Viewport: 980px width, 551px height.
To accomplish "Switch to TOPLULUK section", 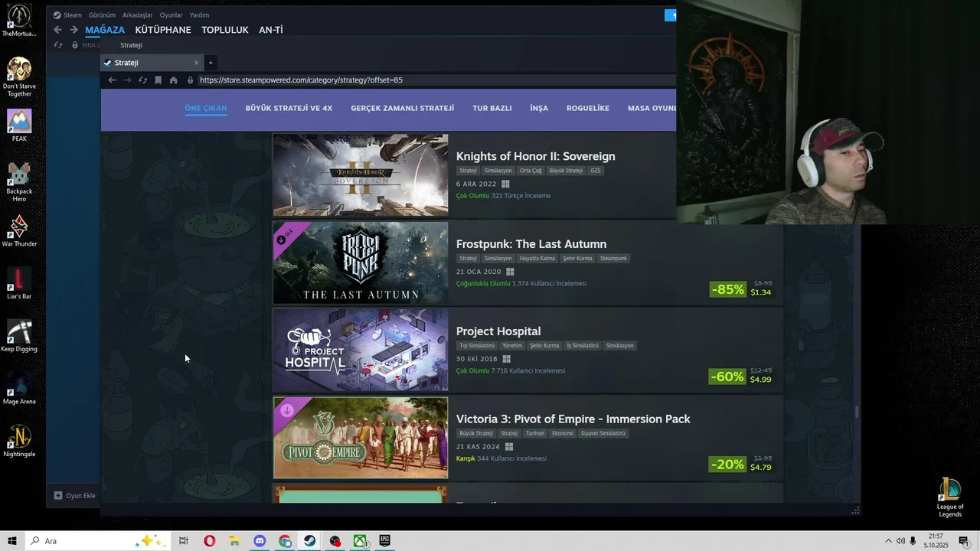I will 225,30.
